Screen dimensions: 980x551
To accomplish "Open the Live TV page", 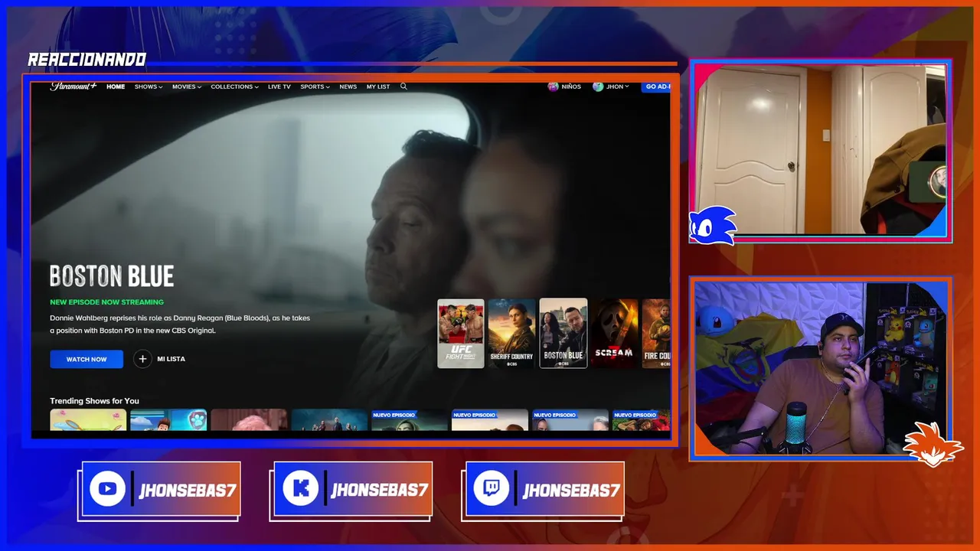I will pyautogui.click(x=279, y=86).
